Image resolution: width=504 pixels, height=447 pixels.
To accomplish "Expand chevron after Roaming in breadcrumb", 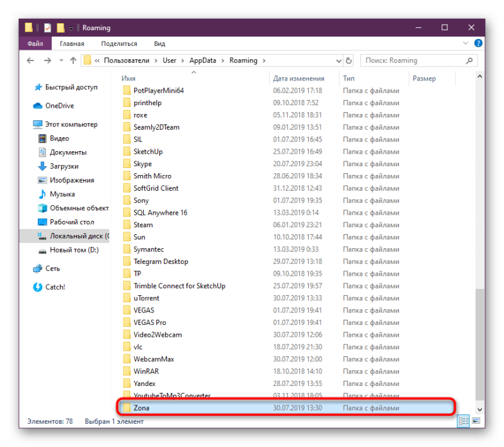I will (264, 60).
